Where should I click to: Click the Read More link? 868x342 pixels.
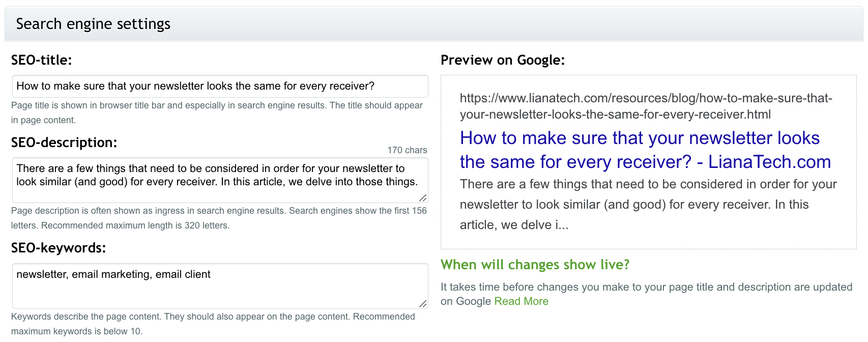(x=521, y=301)
